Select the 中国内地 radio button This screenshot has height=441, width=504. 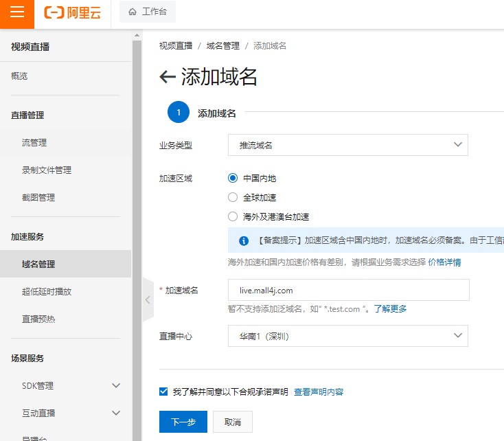click(233, 179)
